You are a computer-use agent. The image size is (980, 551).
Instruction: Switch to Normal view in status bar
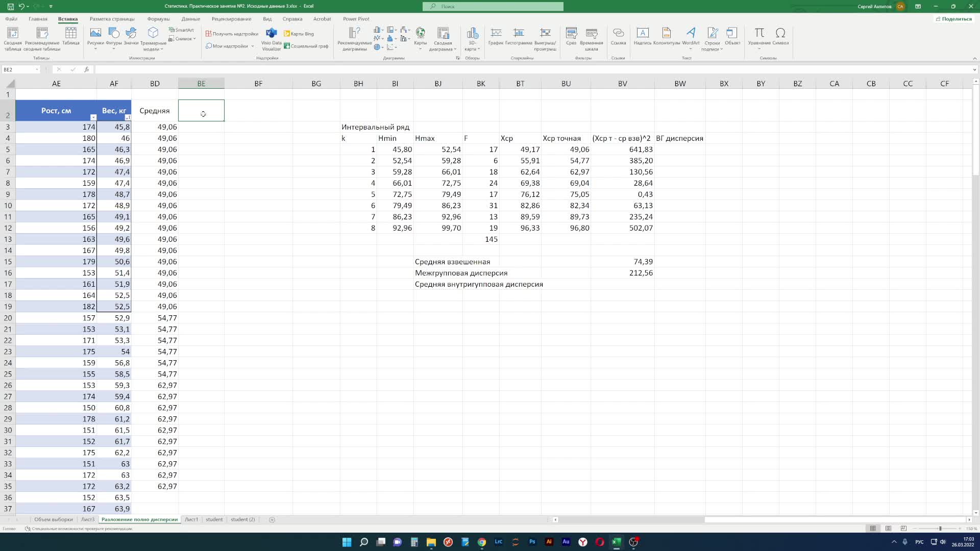(873, 529)
